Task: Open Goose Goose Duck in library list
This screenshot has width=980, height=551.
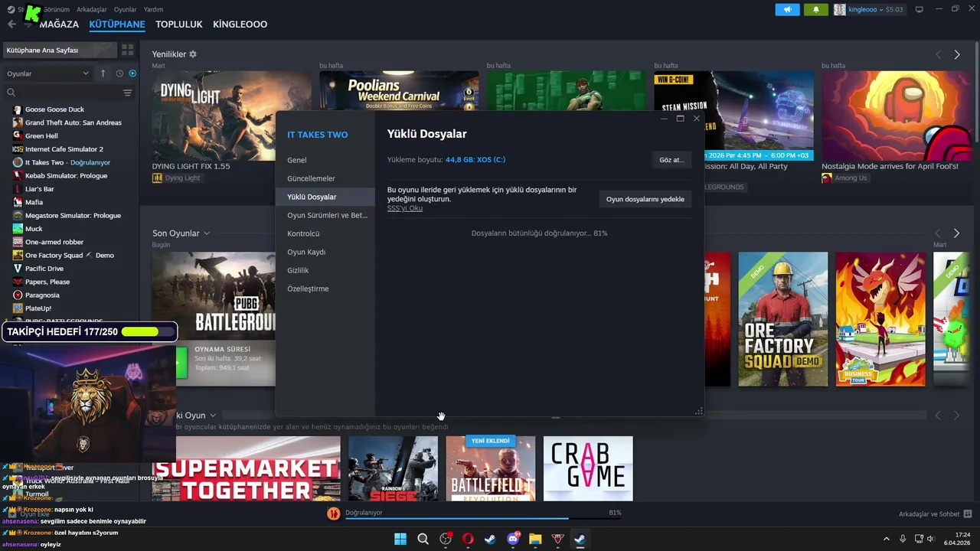Action: pos(54,109)
